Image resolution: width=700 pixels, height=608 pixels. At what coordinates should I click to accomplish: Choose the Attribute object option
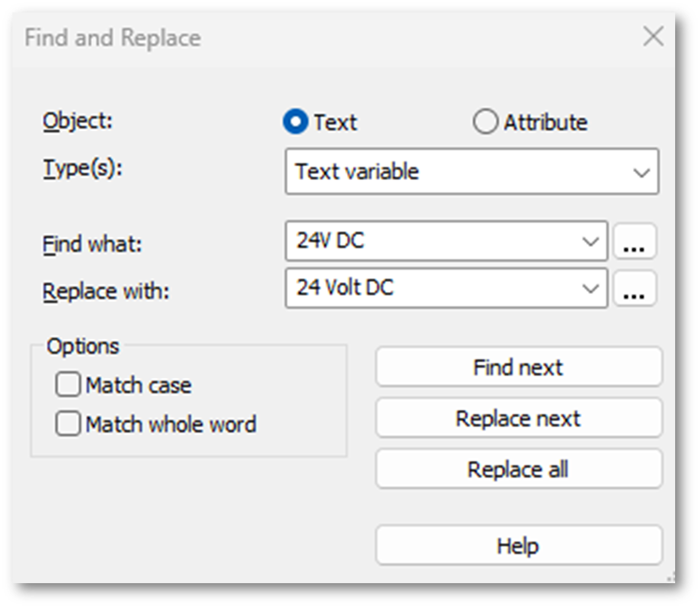click(x=485, y=123)
